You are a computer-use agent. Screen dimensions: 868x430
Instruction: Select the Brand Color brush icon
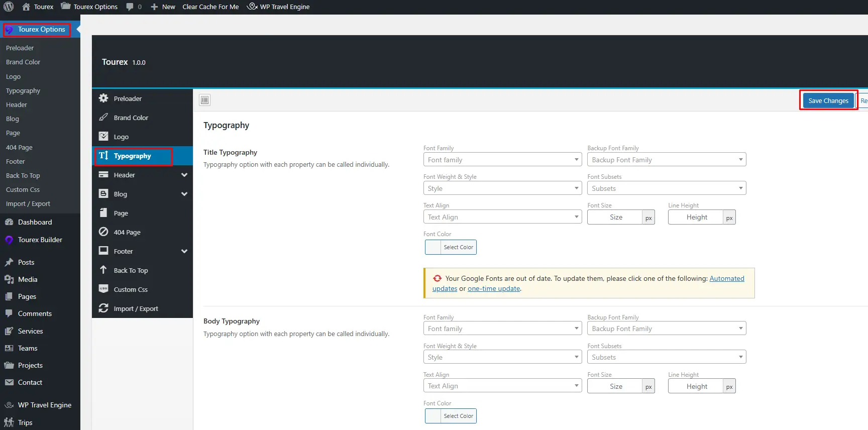click(x=103, y=118)
